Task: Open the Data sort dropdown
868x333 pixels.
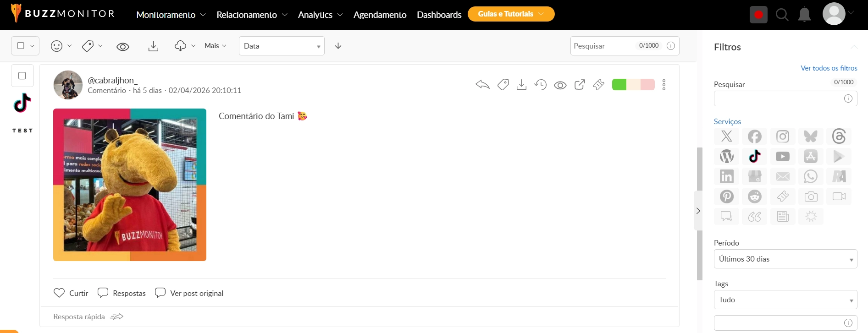Action: pos(282,46)
